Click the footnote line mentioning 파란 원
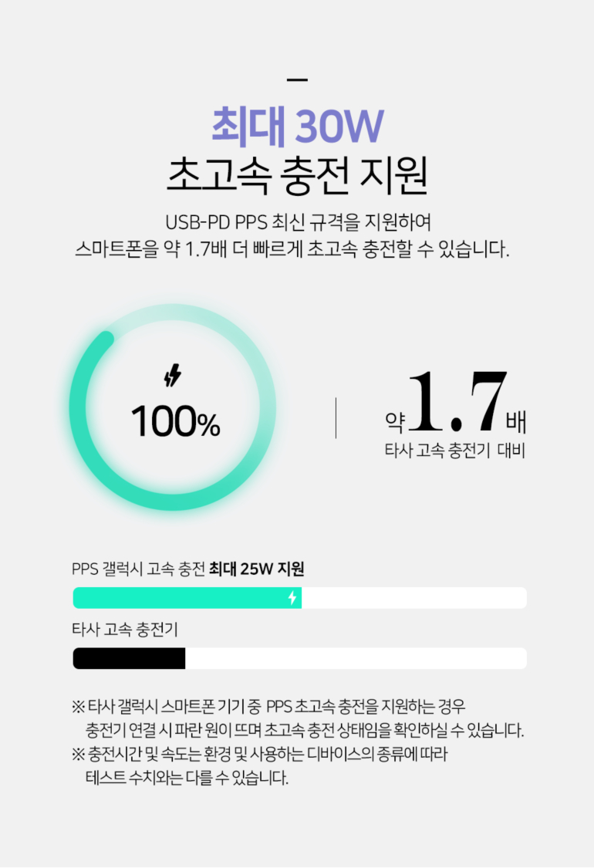The height and width of the screenshot is (868, 594). (305, 730)
